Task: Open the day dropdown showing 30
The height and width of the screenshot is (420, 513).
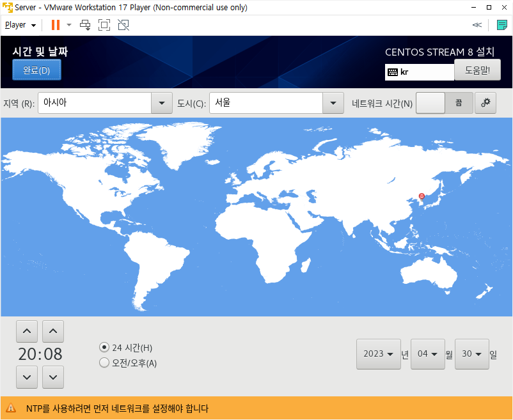Action: (472, 354)
